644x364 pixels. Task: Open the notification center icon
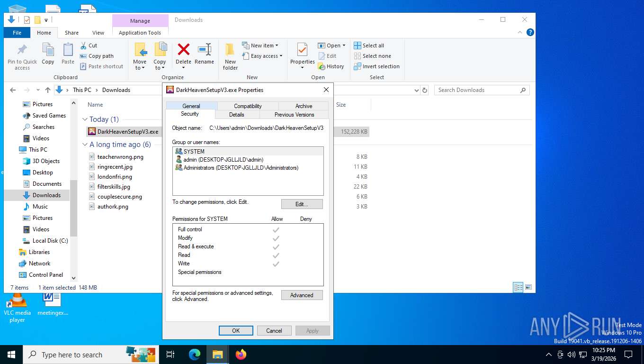pos(628,354)
